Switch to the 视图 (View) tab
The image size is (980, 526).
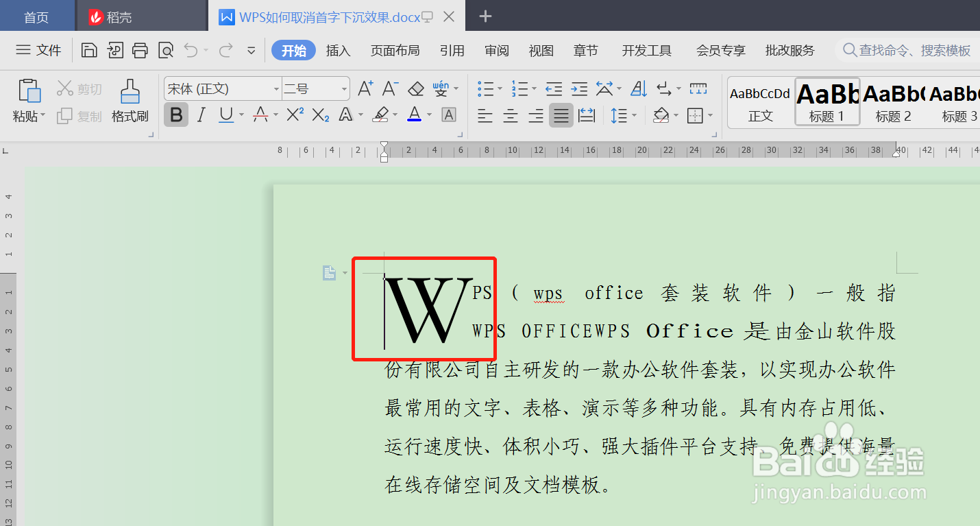(x=541, y=51)
